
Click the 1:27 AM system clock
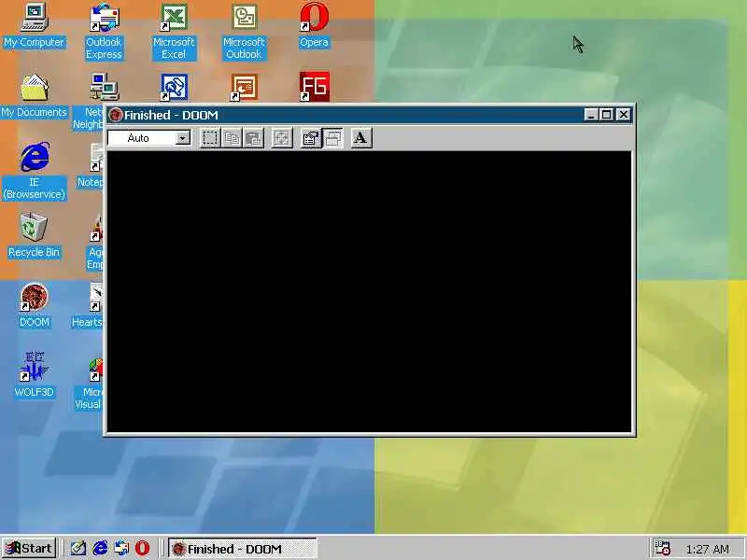[x=708, y=549]
